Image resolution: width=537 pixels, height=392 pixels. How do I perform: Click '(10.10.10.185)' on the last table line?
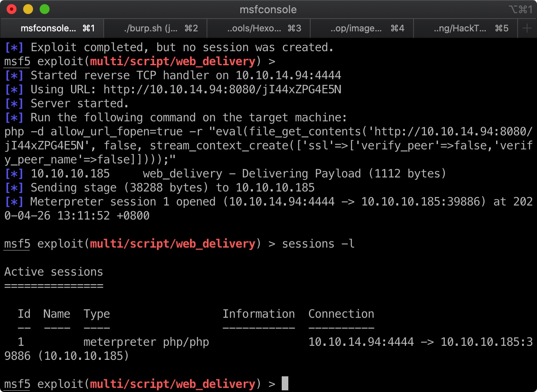(83, 356)
